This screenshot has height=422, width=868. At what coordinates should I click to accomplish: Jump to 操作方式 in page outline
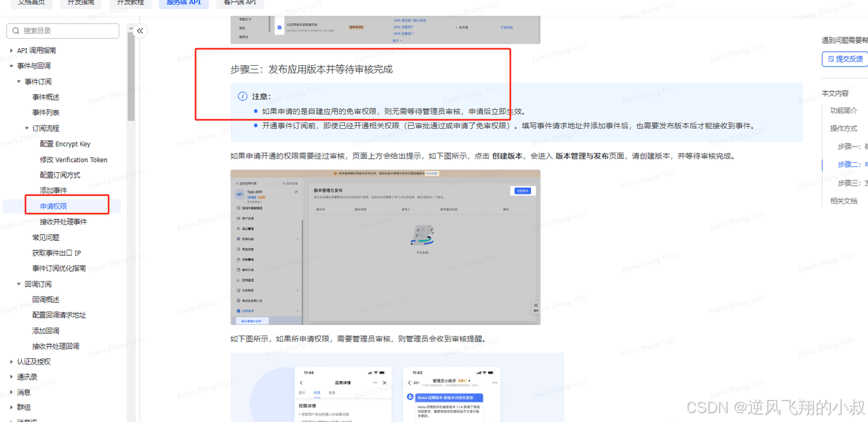844,128
